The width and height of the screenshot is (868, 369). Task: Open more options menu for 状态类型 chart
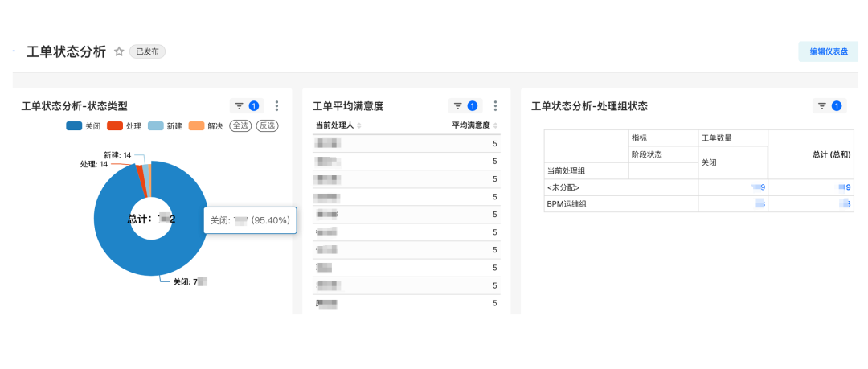276,105
